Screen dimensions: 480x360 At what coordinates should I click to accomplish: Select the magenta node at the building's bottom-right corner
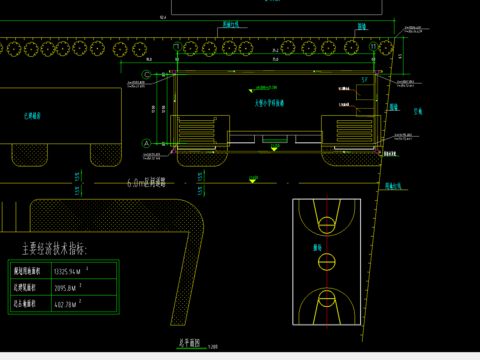[x=377, y=152]
